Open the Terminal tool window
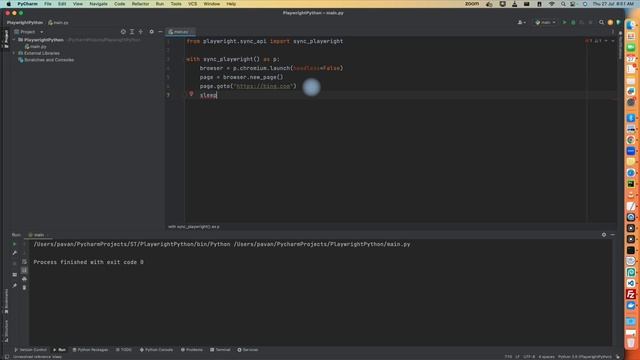 (220, 350)
